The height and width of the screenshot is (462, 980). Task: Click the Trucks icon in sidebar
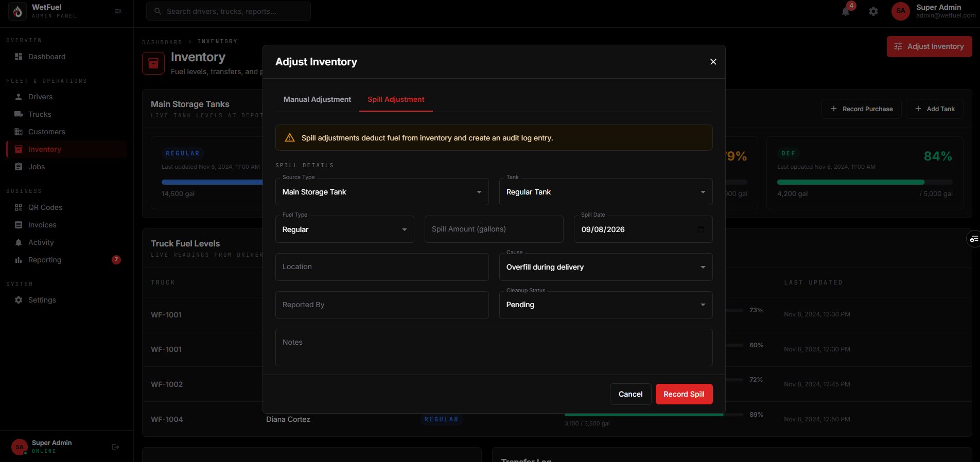pyautogui.click(x=19, y=114)
